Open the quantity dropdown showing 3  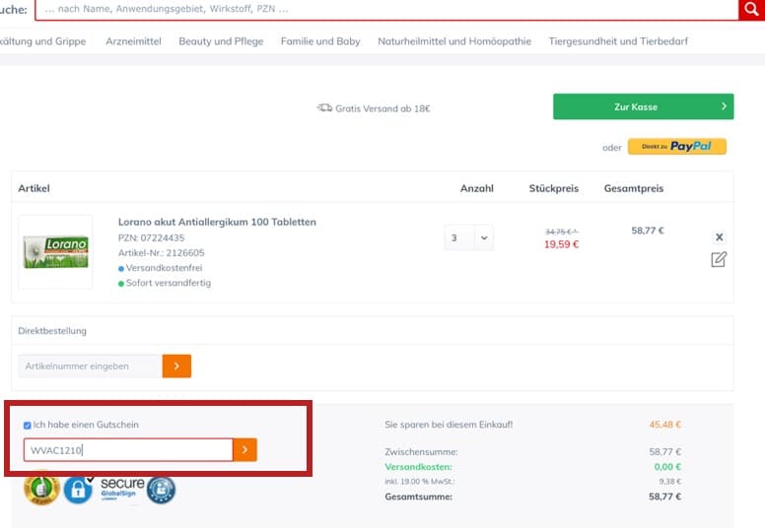click(x=468, y=237)
